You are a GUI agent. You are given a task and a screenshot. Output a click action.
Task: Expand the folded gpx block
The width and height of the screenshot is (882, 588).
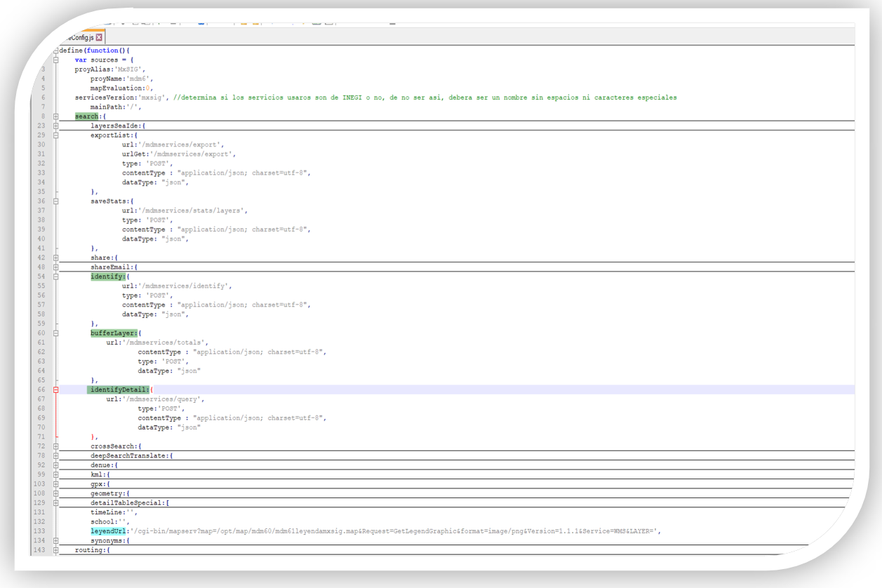[55, 485]
